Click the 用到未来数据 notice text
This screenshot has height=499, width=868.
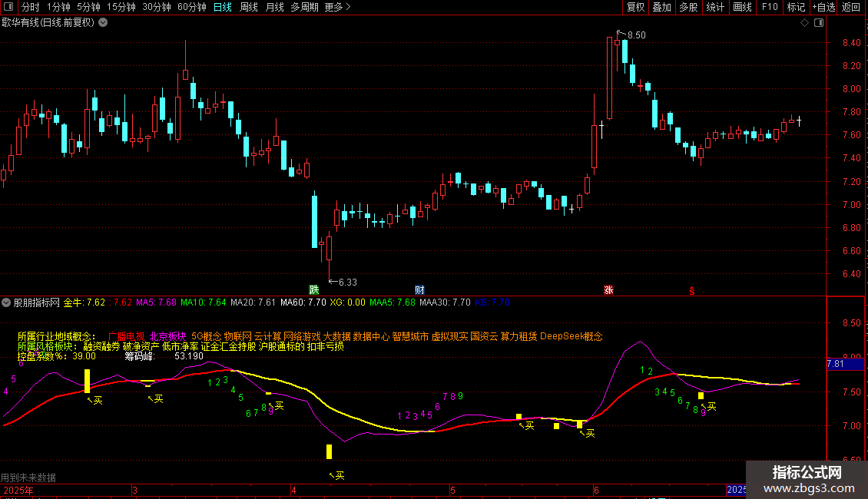[28, 478]
